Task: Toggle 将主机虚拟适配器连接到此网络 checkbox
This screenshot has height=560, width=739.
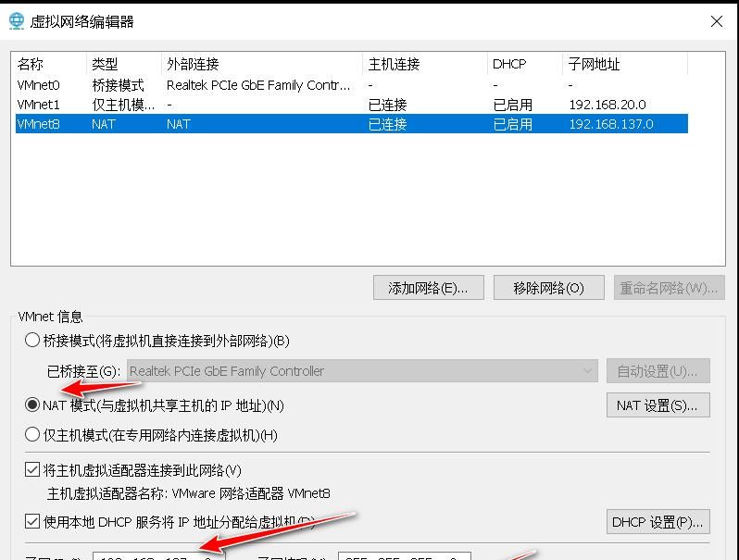Action: click(32, 469)
